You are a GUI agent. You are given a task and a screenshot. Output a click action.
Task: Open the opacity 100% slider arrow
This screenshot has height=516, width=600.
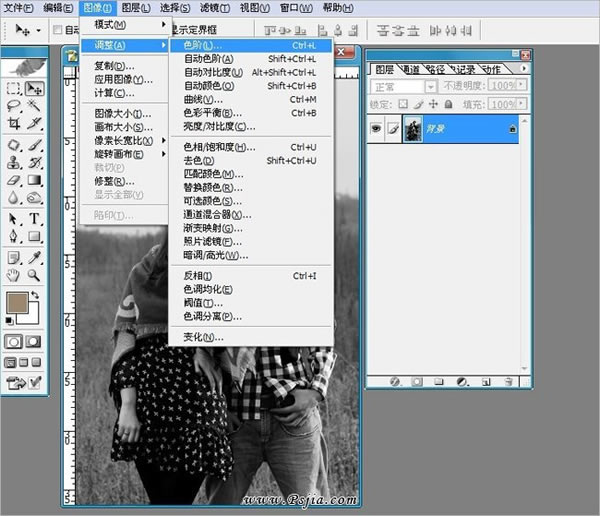pos(522,85)
